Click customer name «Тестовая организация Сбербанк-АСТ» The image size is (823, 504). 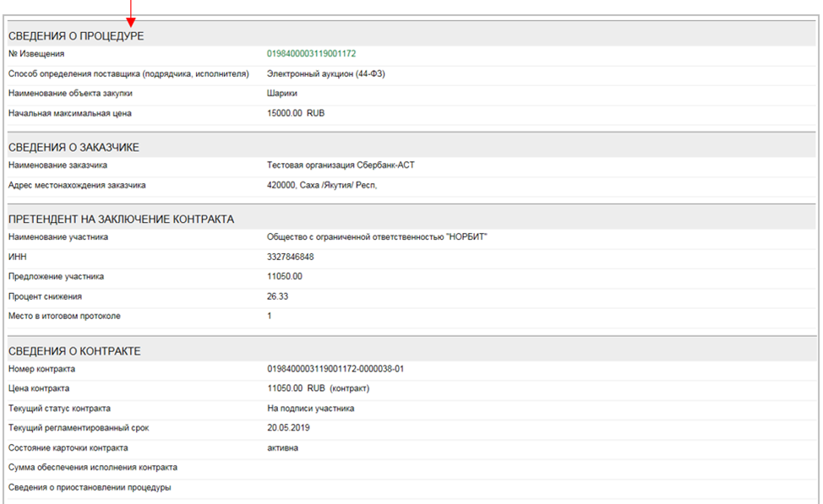tap(341, 165)
